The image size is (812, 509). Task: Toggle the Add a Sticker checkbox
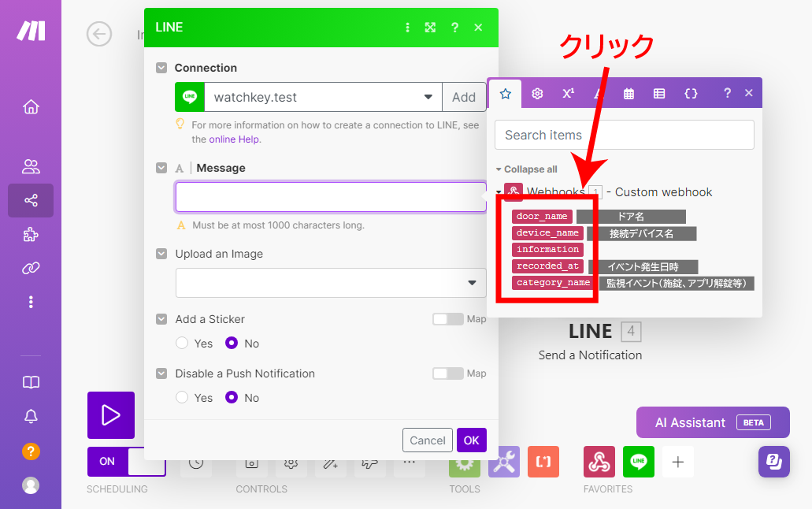[x=161, y=319]
